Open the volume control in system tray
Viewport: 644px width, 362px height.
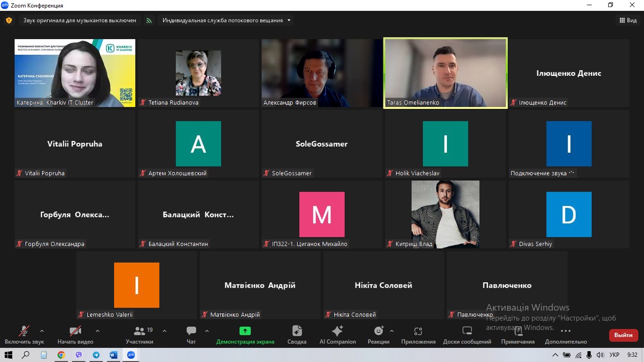[600, 355]
